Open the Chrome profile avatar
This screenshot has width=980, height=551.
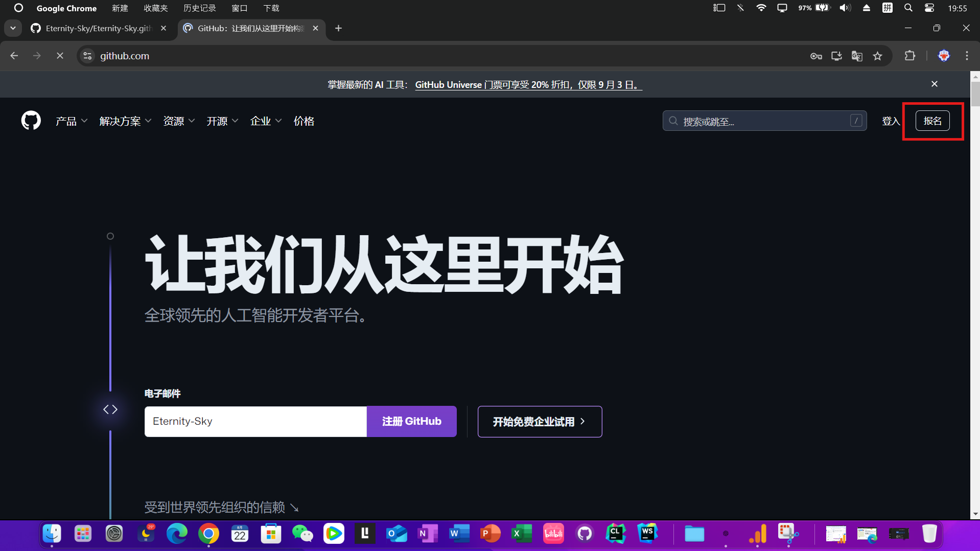944,56
